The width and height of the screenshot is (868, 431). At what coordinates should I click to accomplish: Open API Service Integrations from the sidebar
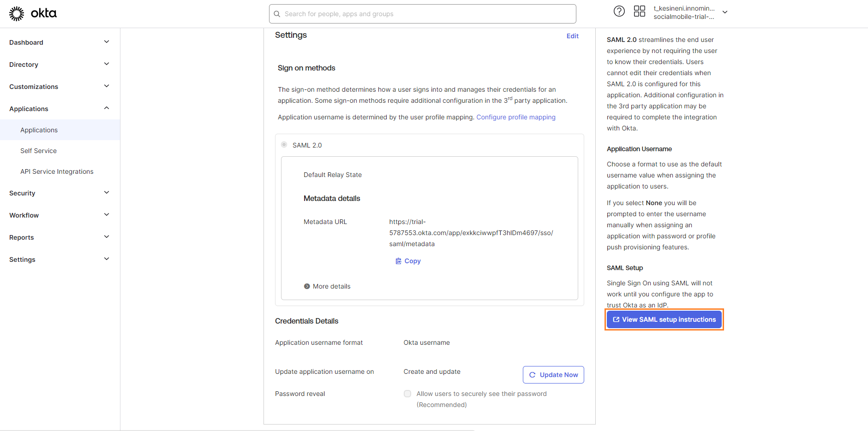pyautogui.click(x=56, y=171)
